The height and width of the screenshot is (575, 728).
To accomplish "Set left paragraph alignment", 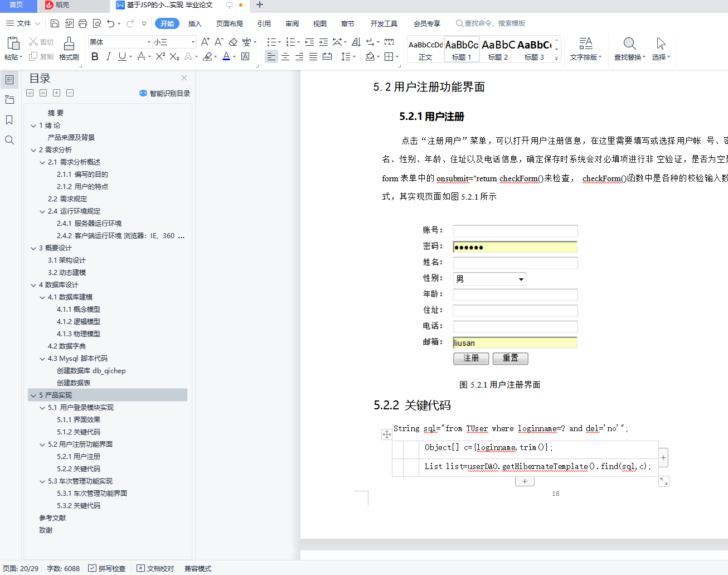I will (x=271, y=56).
